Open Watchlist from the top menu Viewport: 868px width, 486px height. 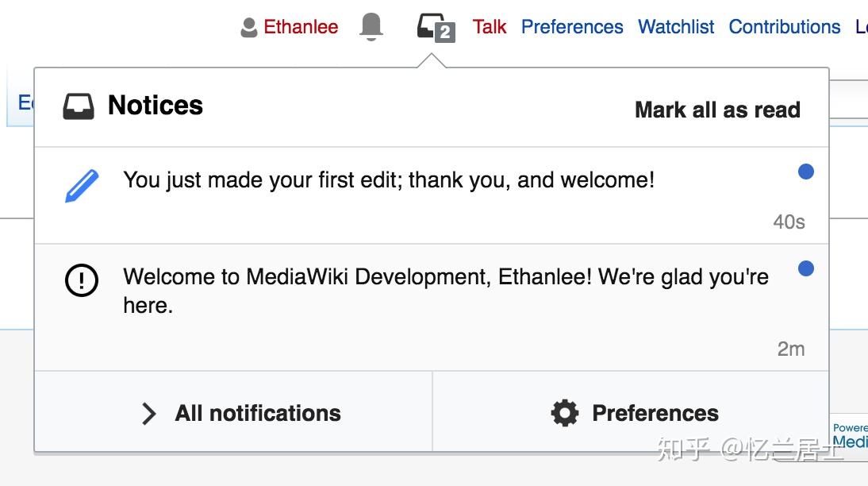pyautogui.click(x=676, y=27)
